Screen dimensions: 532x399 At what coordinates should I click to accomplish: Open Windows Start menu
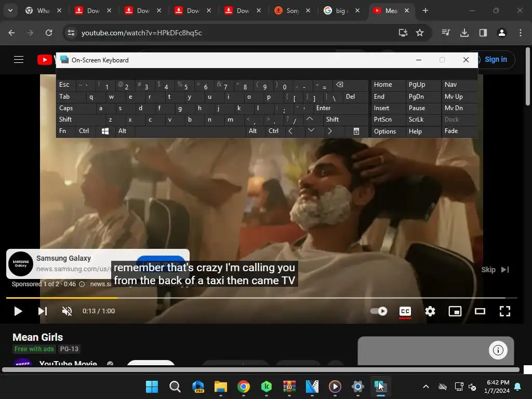pos(152,387)
